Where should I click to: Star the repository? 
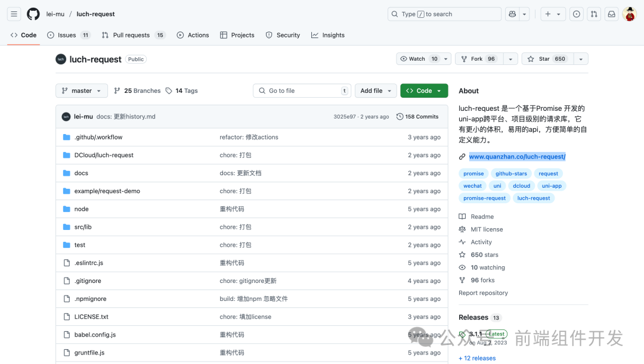pyautogui.click(x=547, y=59)
